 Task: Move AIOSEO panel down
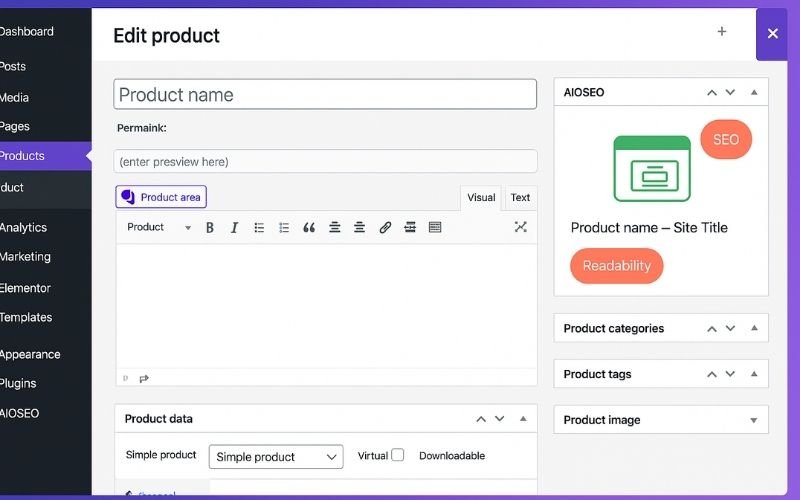click(x=730, y=92)
